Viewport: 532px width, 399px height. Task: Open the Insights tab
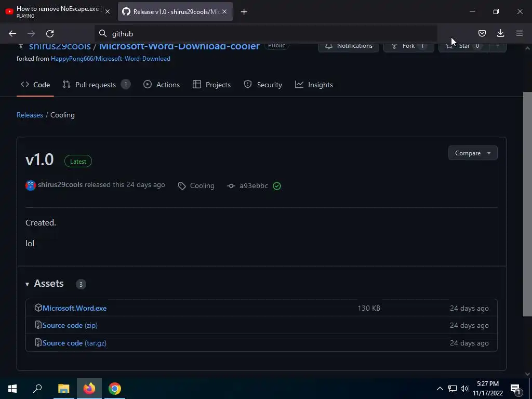click(314, 85)
